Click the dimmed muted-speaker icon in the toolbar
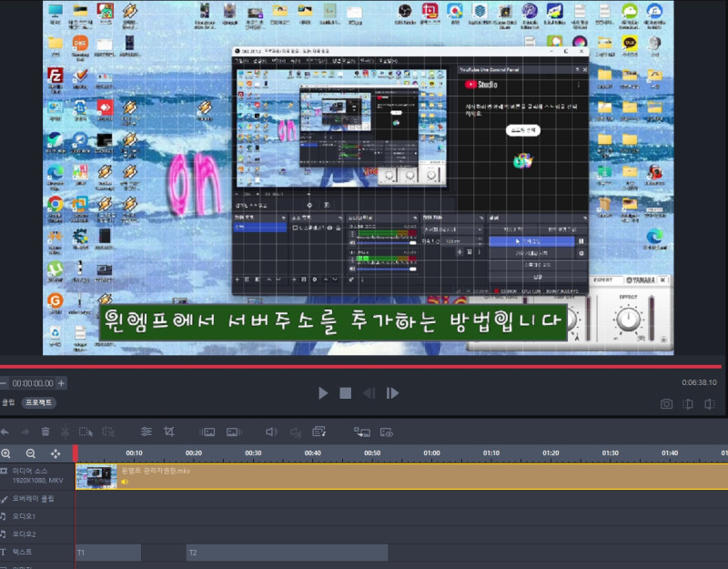Image resolution: width=728 pixels, height=569 pixels. point(296,432)
